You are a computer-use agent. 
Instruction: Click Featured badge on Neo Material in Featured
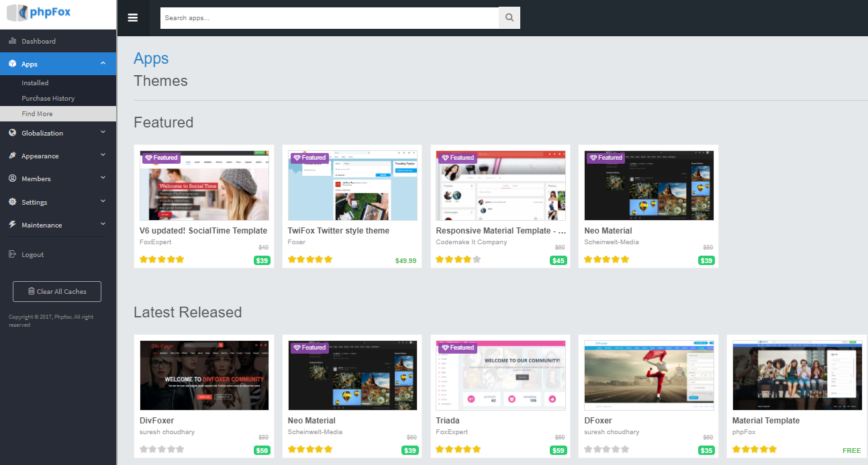point(606,158)
